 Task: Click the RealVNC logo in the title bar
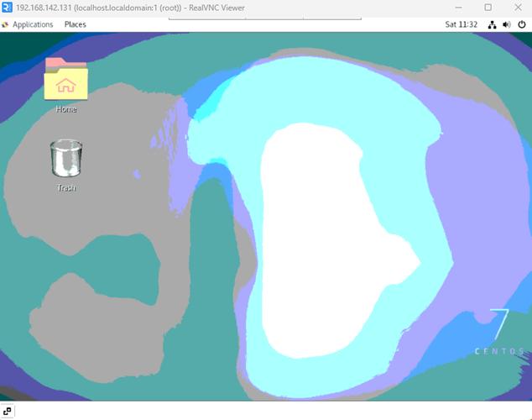[x=8, y=8]
